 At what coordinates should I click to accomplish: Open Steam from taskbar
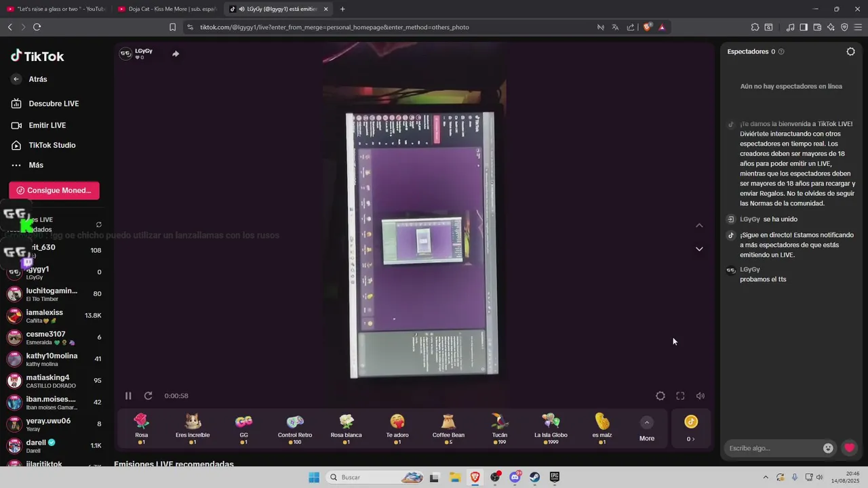coord(534,477)
